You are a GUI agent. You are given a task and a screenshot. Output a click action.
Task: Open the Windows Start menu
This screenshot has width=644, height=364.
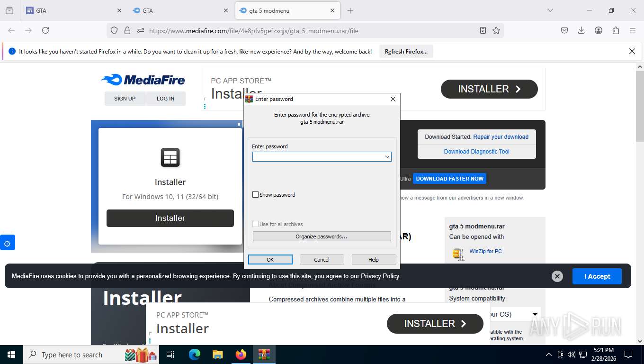(11, 355)
